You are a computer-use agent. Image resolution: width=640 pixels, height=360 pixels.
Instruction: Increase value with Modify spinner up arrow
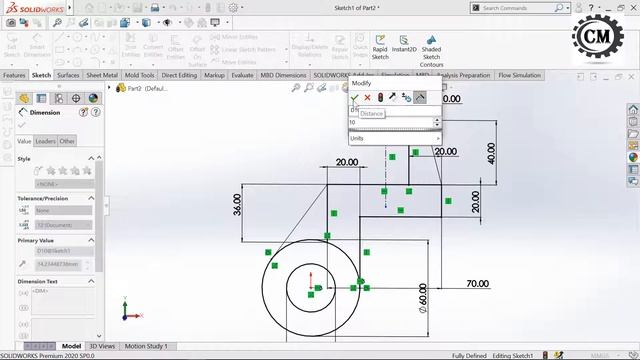[437, 120]
